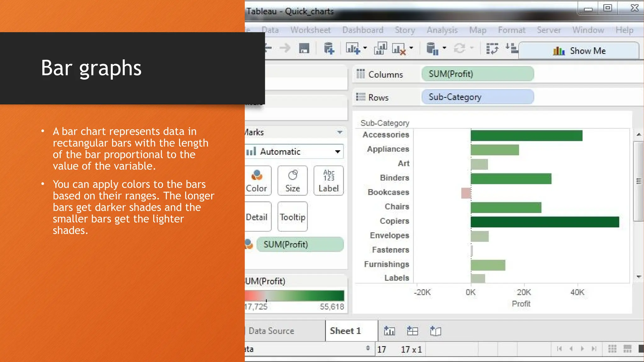Click the New dashboard icon
644x362 pixels.
412,331
